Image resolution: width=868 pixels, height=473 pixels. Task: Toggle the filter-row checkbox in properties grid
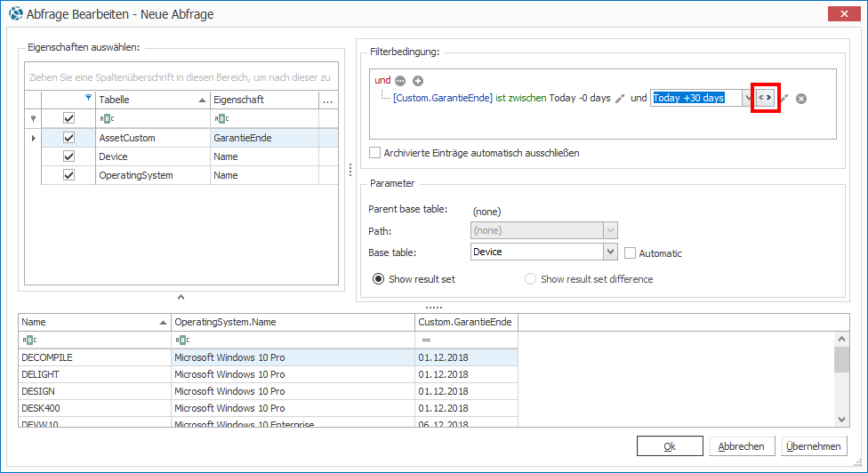point(68,118)
